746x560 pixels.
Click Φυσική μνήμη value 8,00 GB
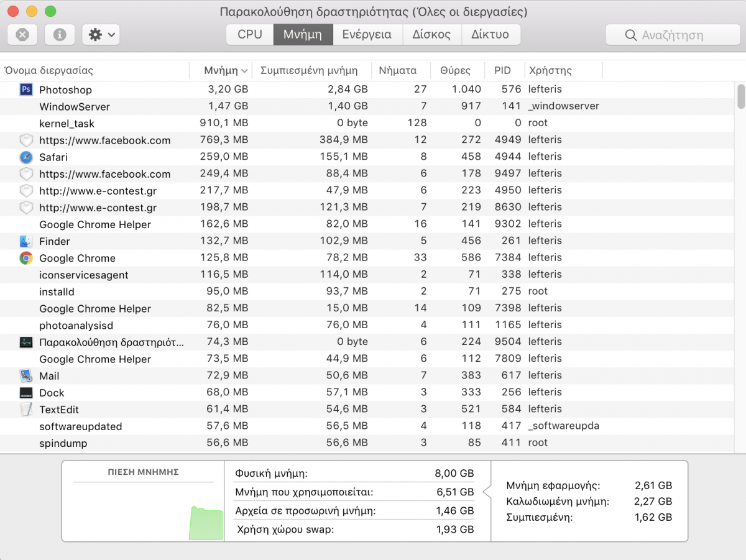point(454,474)
